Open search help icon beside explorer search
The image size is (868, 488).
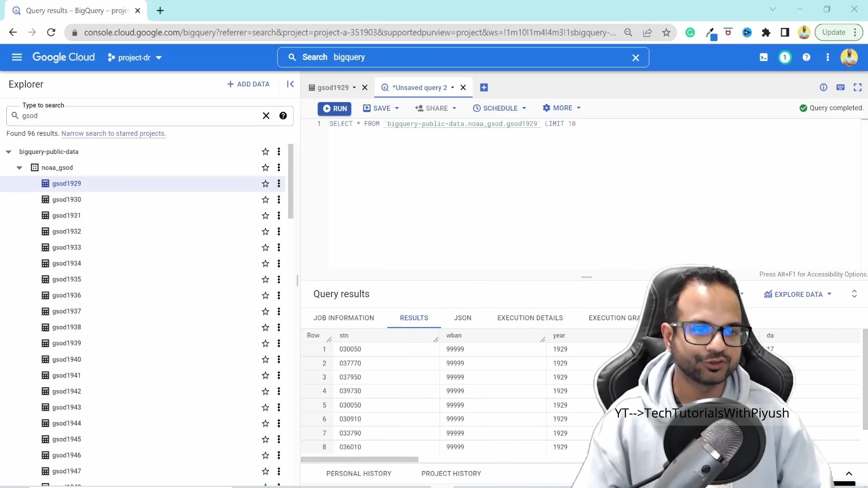(283, 116)
